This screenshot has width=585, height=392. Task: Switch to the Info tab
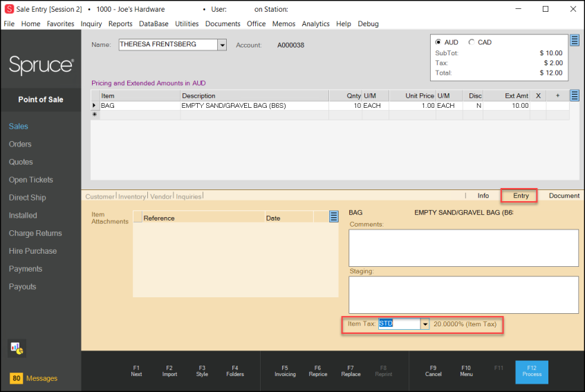[x=483, y=196]
